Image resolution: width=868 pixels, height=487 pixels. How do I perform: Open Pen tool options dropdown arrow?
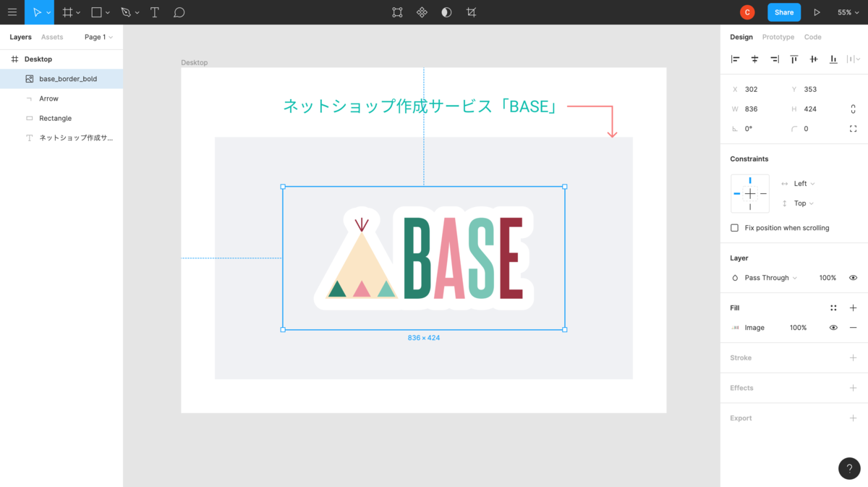point(137,13)
